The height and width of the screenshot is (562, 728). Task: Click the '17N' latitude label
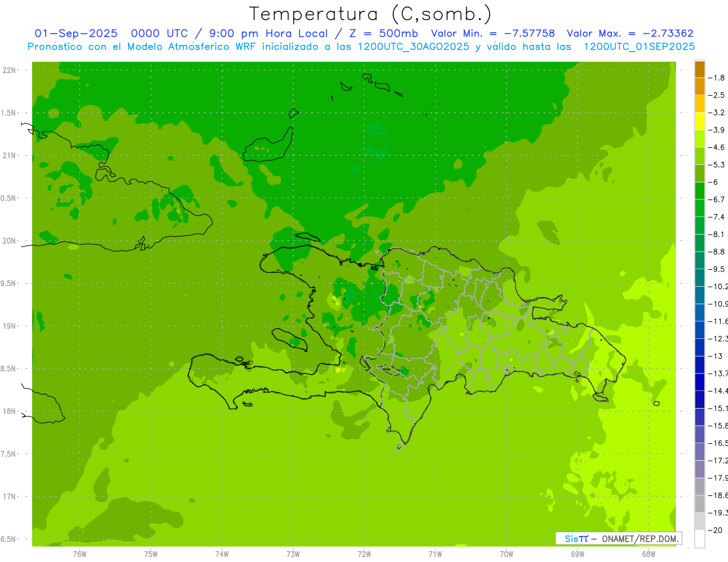pyautogui.click(x=8, y=497)
